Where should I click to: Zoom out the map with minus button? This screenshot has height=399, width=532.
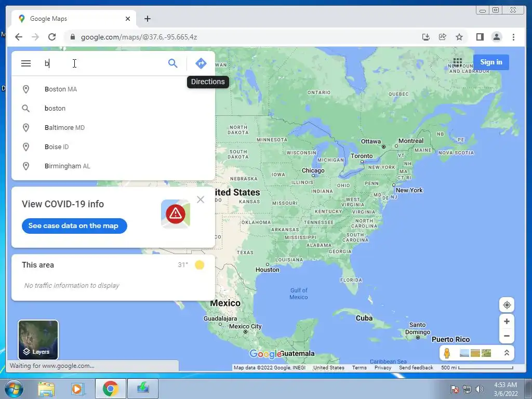(507, 336)
